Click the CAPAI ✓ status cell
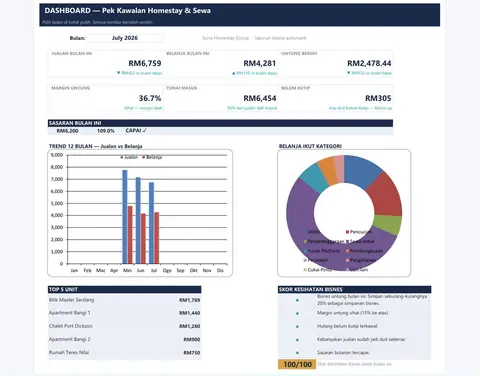The height and width of the screenshot is (376, 480). (x=136, y=130)
